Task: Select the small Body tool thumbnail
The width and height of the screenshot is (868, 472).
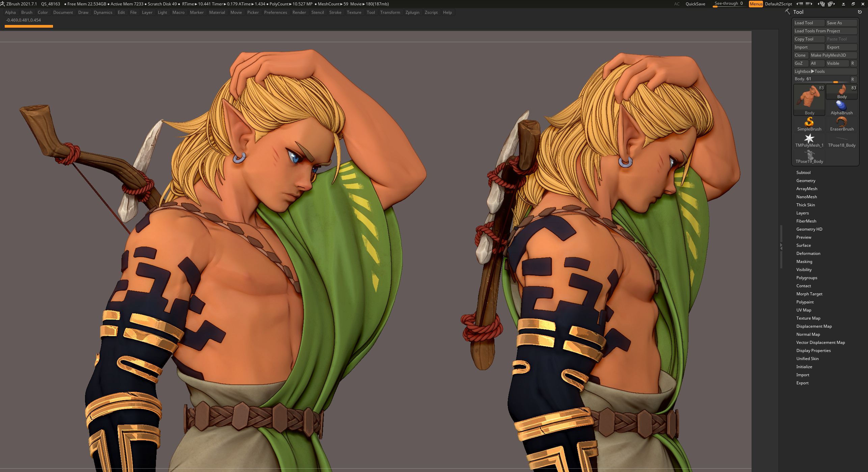Action: tap(841, 91)
